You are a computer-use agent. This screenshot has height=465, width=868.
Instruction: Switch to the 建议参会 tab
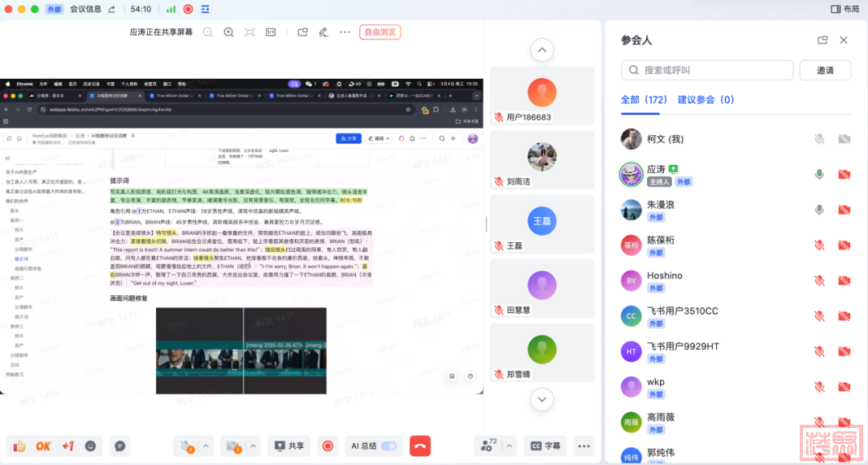tap(706, 100)
